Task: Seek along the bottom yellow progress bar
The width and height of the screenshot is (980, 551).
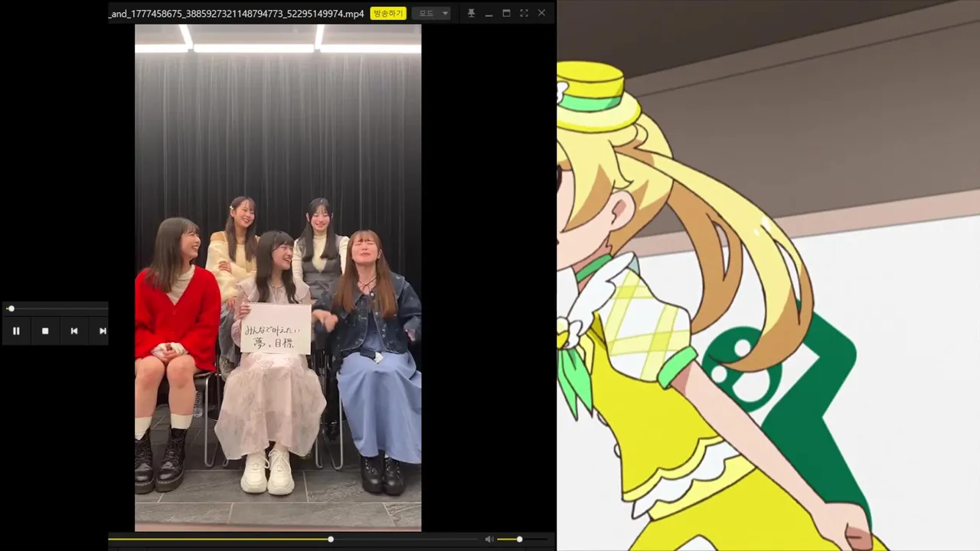Action: point(292,540)
